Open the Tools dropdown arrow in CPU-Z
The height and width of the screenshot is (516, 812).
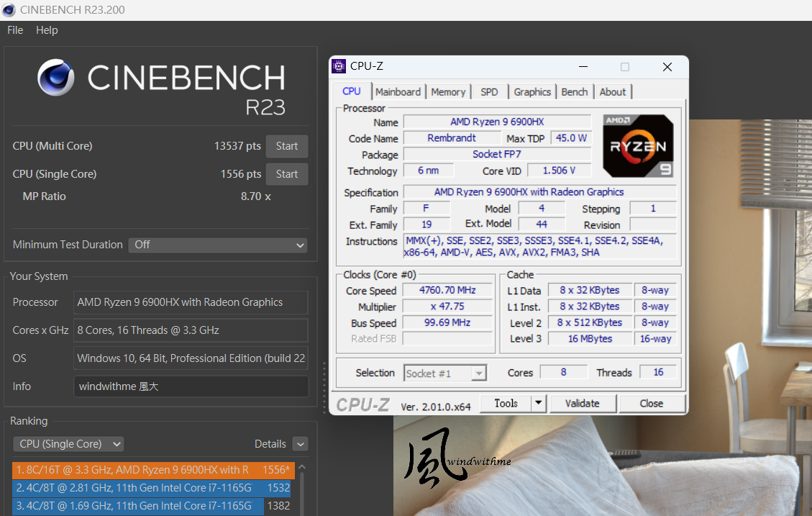539,403
